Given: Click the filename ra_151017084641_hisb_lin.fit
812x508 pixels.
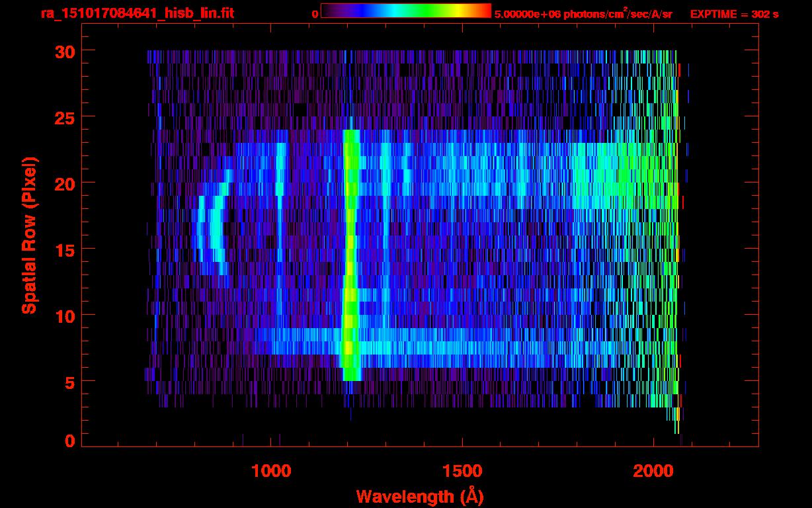Looking at the screenshot, I should tap(136, 13).
